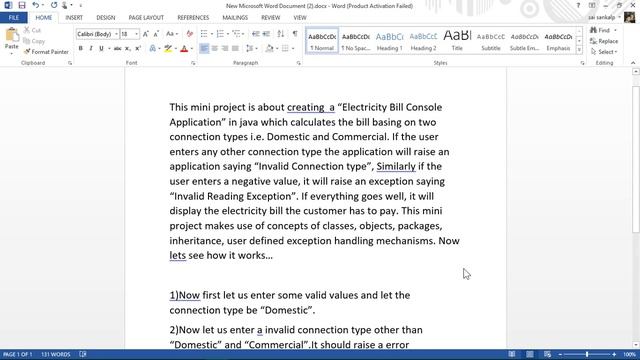The width and height of the screenshot is (640, 360).
Task: Toggle Show/Hide paragraph marks
Action: 295,34
